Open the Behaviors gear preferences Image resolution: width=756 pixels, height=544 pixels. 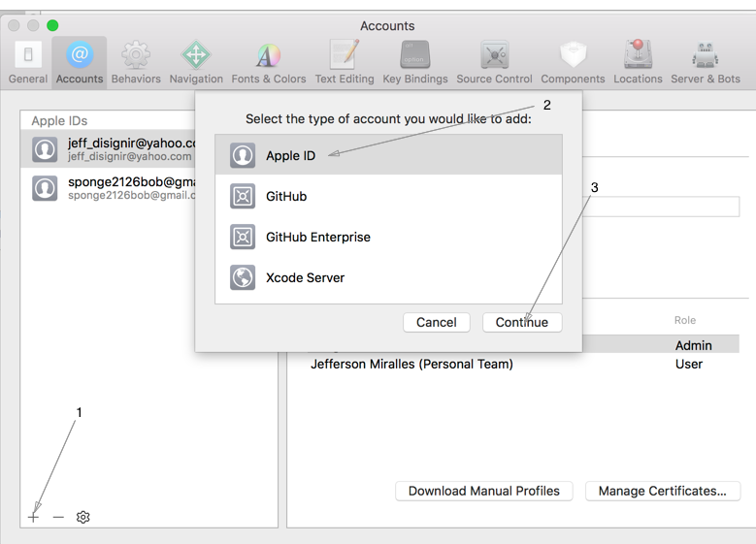[136, 63]
